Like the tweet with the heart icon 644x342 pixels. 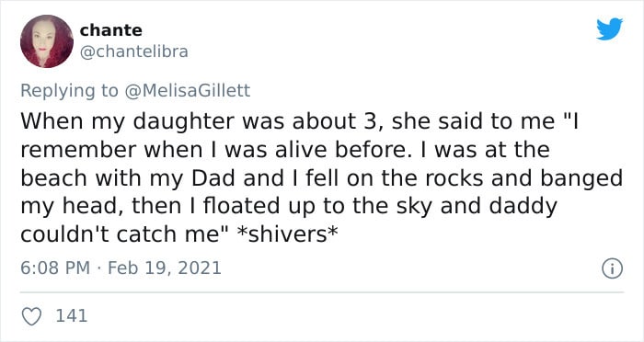pos(31,316)
